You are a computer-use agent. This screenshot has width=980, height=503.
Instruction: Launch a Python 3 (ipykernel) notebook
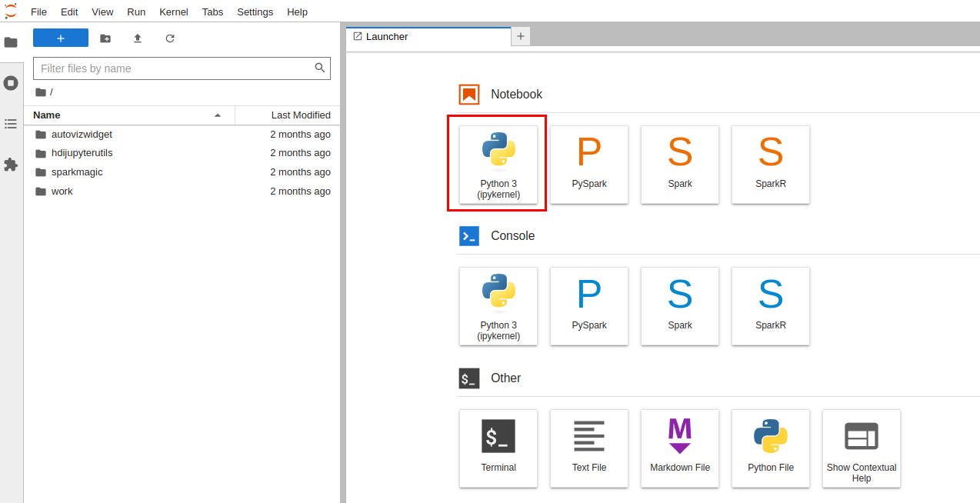click(498, 165)
